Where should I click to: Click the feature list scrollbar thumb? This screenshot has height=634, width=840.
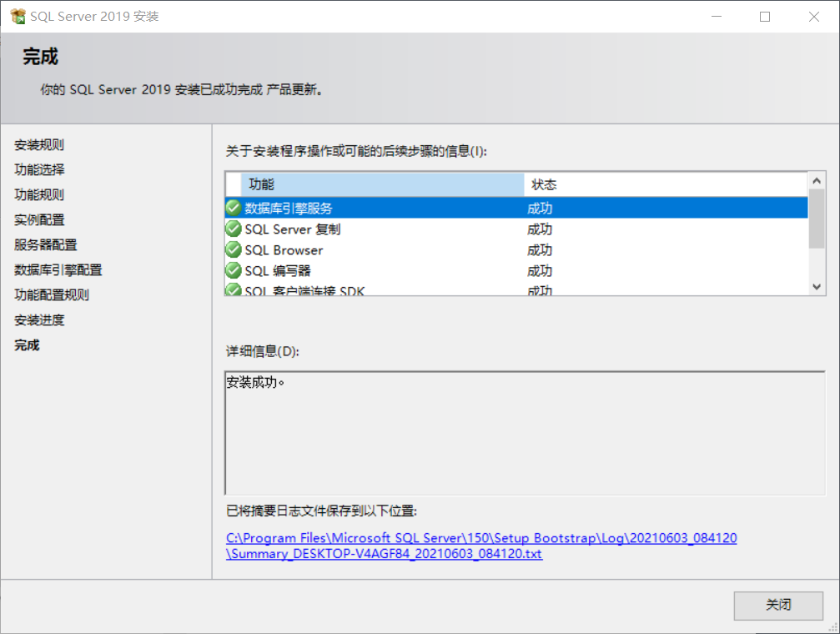tap(817, 219)
